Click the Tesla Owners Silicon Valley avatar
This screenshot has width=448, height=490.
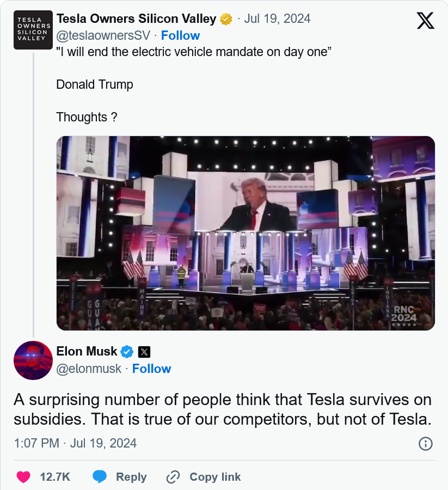pyautogui.click(x=33, y=30)
